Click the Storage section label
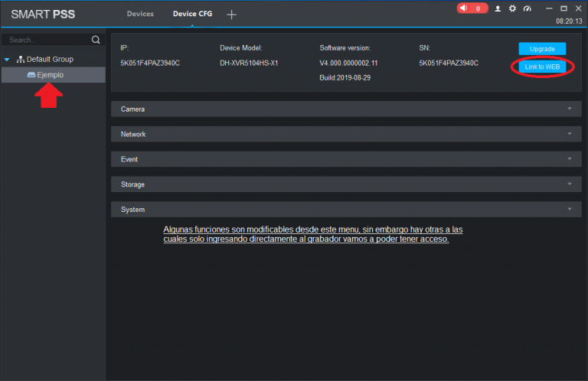The image size is (588, 381). click(132, 184)
